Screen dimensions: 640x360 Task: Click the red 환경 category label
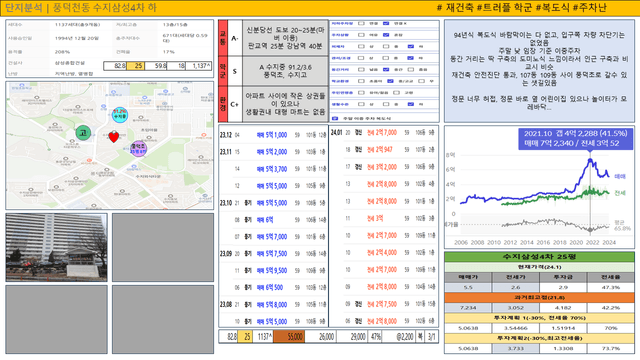(223, 104)
